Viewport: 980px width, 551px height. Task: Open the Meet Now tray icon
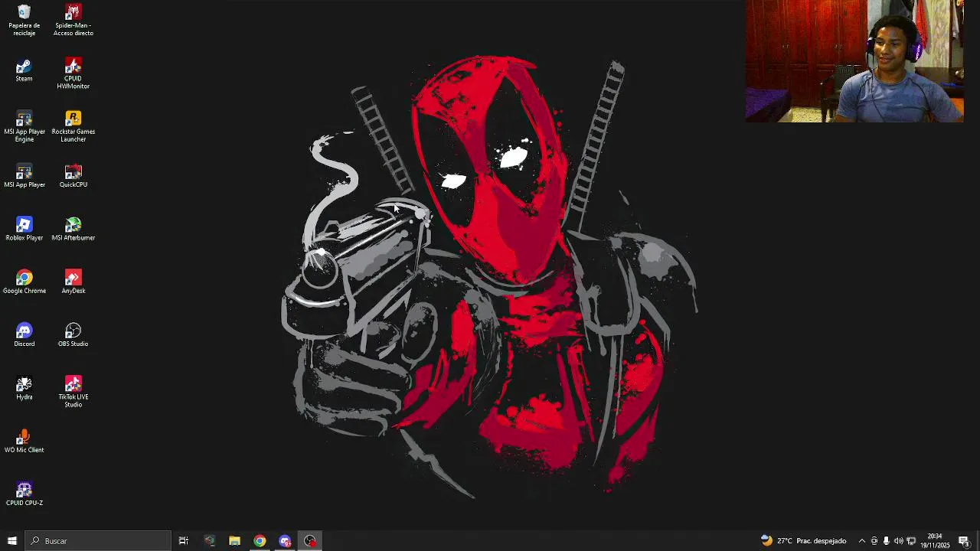874,541
